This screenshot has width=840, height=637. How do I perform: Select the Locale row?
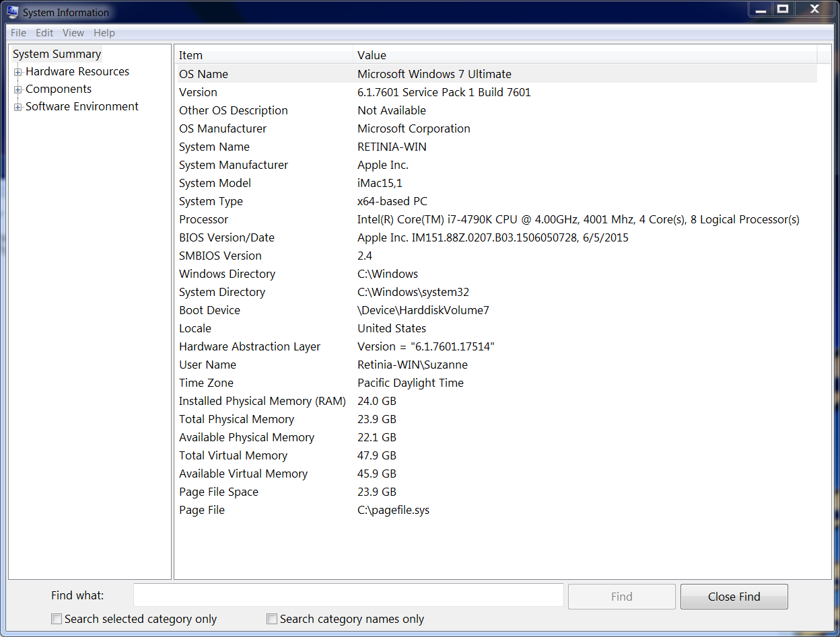click(497, 328)
